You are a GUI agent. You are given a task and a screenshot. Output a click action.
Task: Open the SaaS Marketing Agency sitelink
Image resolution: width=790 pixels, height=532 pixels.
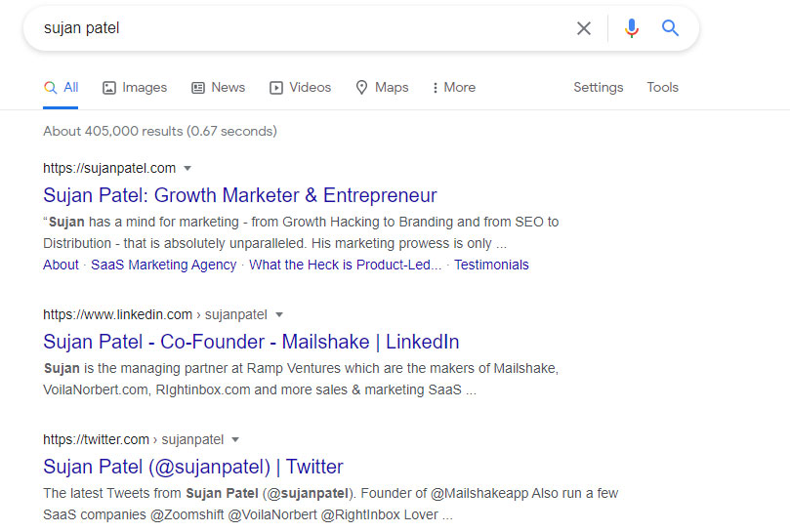[x=163, y=265]
